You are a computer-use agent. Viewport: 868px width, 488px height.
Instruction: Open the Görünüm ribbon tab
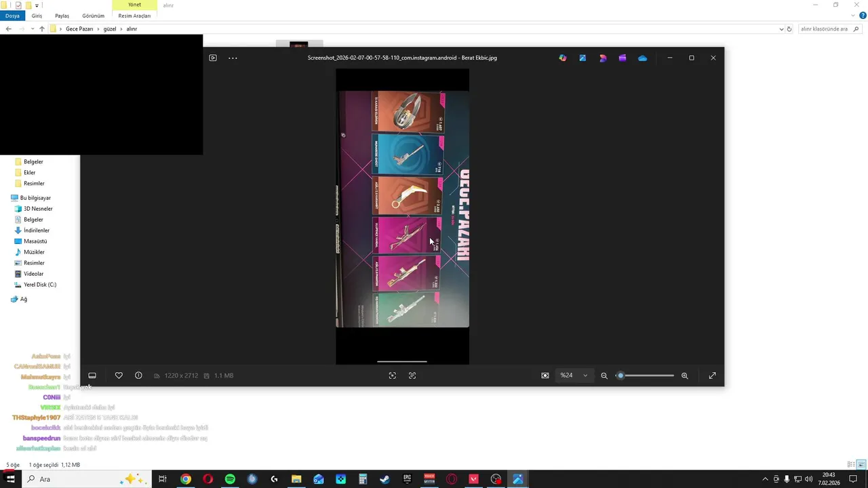point(94,16)
